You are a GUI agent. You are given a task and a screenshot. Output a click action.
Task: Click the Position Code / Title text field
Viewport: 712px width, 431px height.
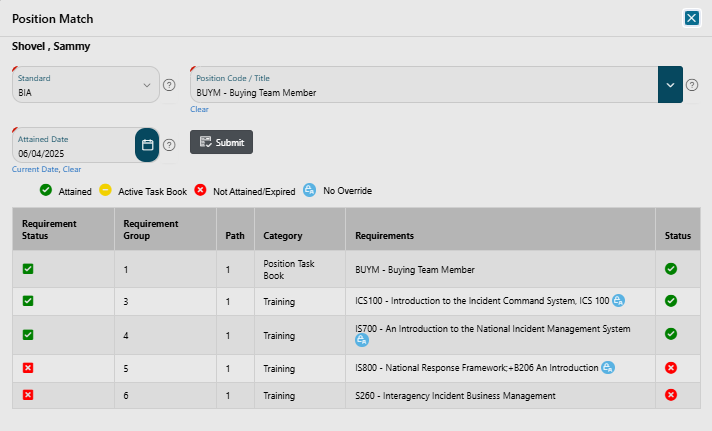pos(424,85)
